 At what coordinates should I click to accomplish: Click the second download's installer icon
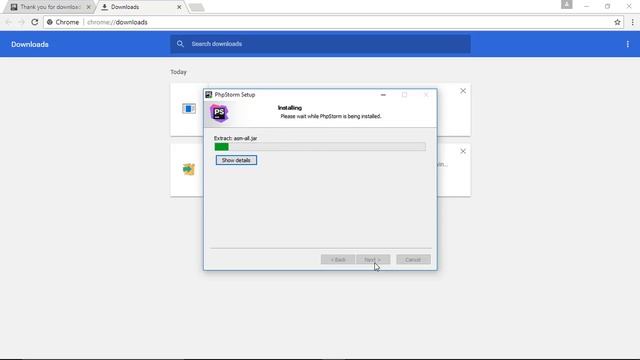coord(189,169)
